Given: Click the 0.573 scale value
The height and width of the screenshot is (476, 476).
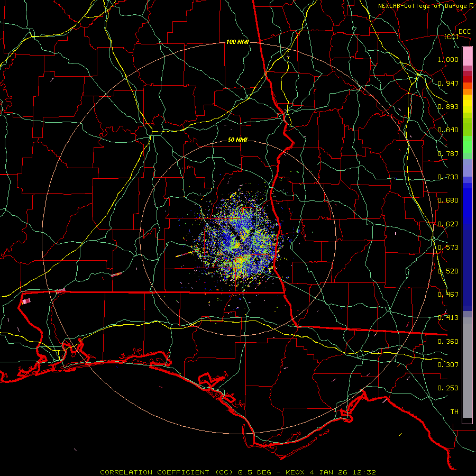Looking at the screenshot, I should tap(448, 248).
